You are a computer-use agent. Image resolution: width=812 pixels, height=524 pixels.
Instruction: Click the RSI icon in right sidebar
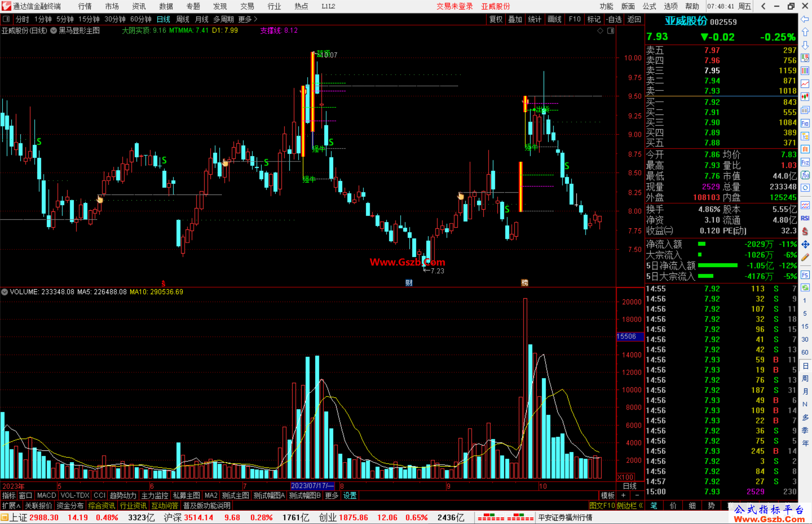tap(805, 218)
